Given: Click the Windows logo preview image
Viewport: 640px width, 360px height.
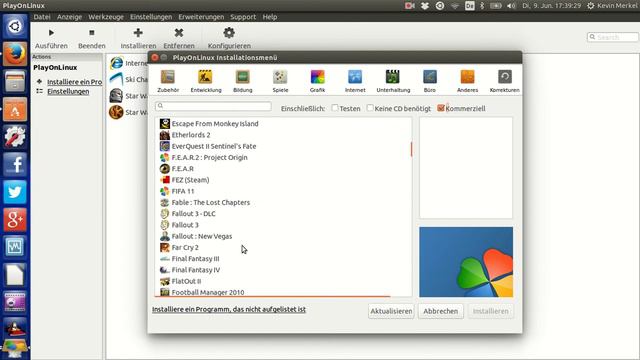Looking at the screenshot, I should tap(466, 262).
